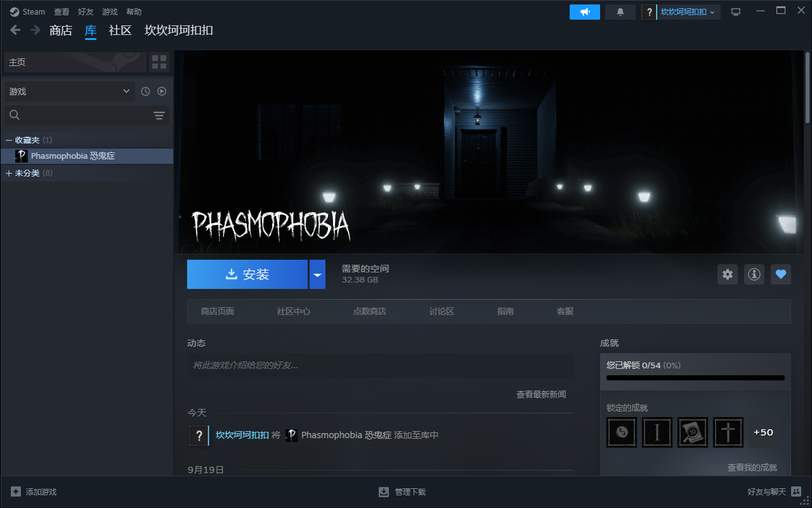The image size is (812, 508).
Task: Open the install options dropdown arrow
Action: tap(317, 274)
